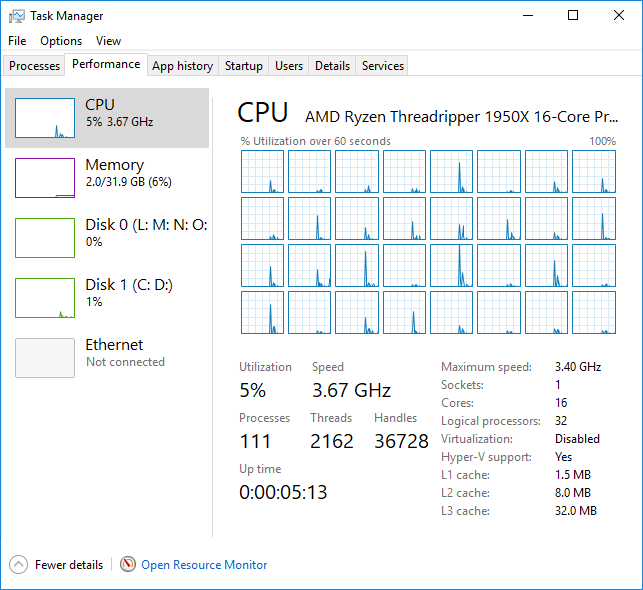Viewport: 643px width, 590px height.
Task: Click the Sockets value 1
Action: point(558,385)
